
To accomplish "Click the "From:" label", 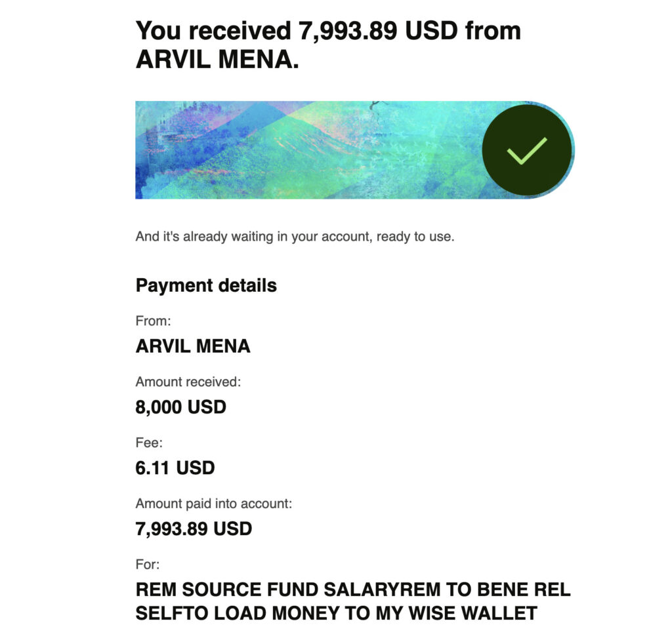I will point(153,321).
